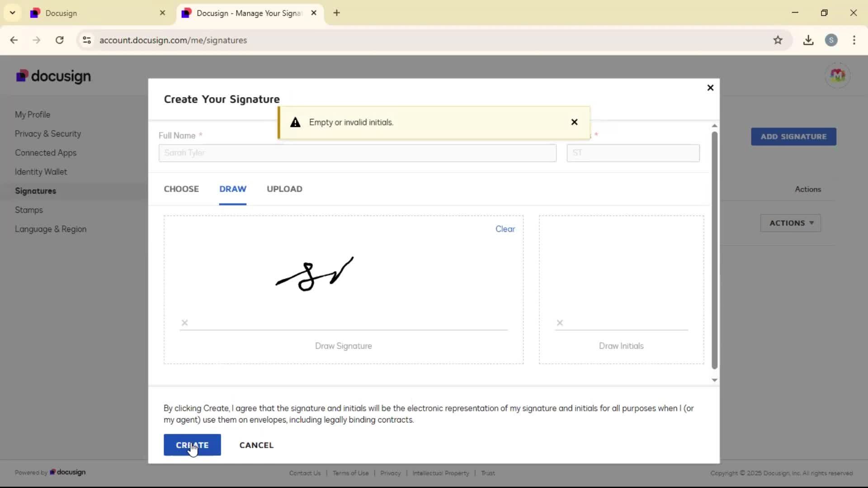
Task: Open user avatar menu at top right
Action: (x=838, y=75)
